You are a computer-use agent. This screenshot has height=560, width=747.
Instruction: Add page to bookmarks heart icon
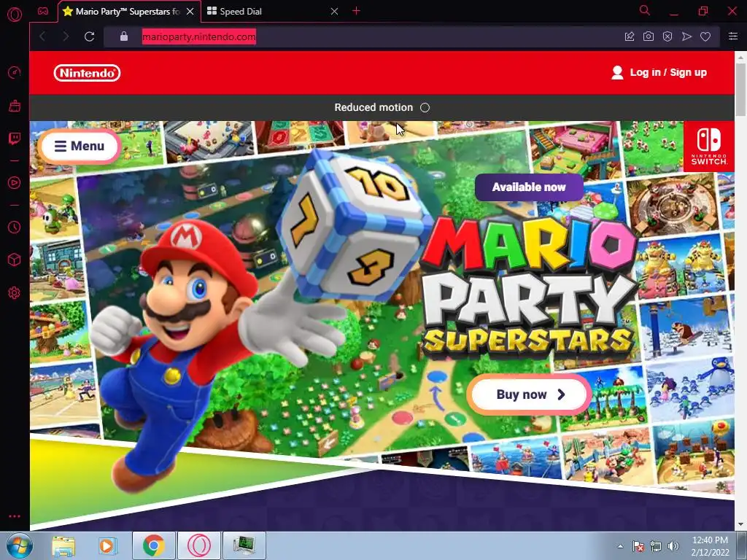pyautogui.click(x=705, y=36)
